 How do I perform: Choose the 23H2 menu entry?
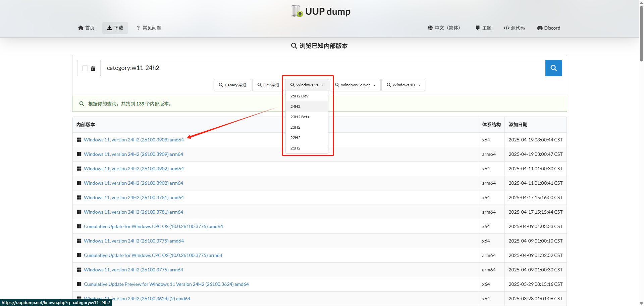pyautogui.click(x=307, y=127)
